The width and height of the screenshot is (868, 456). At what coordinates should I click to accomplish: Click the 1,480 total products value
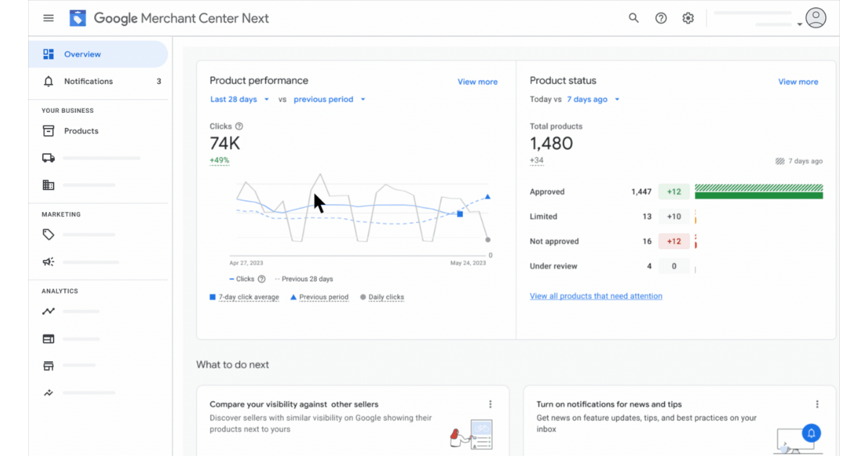coord(551,143)
